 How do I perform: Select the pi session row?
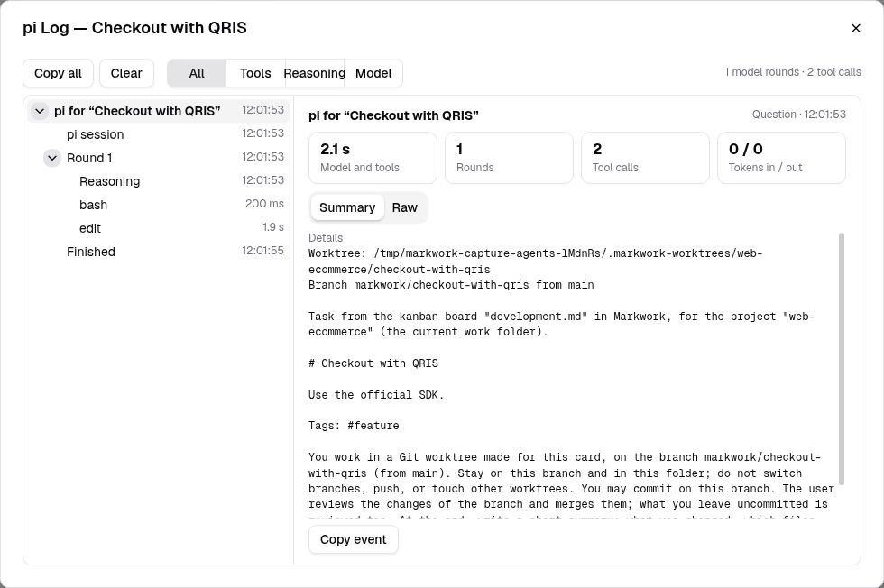[159, 134]
